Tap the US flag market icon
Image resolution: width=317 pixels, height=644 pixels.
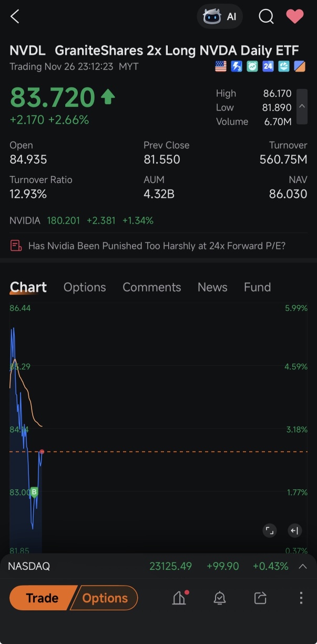[221, 67]
